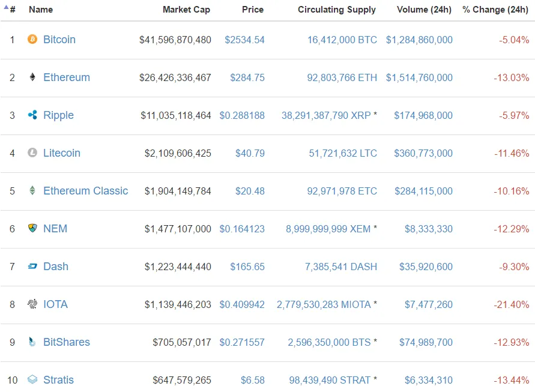Sort by Circulating Supply header
The image size is (535, 392).
(x=337, y=10)
